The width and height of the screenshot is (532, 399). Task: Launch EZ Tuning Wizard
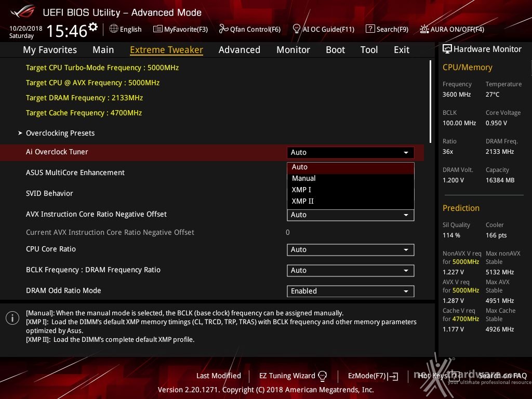point(287,376)
